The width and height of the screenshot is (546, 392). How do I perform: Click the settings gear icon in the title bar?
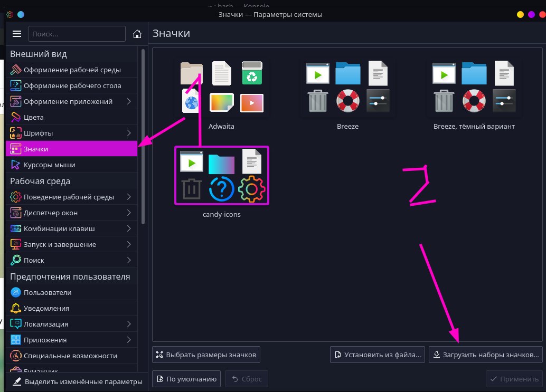[10, 15]
